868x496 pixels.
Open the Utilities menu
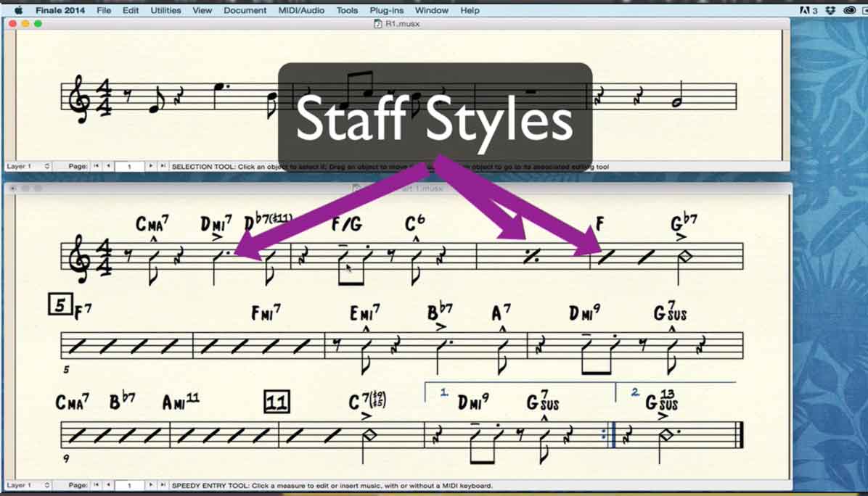click(165, 10)
